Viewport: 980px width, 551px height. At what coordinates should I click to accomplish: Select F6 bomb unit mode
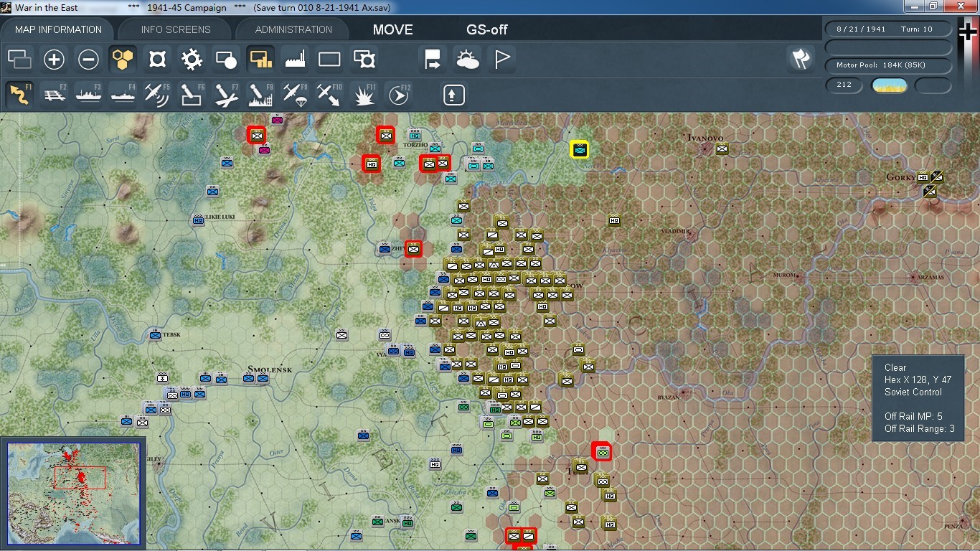click(192, 95)
